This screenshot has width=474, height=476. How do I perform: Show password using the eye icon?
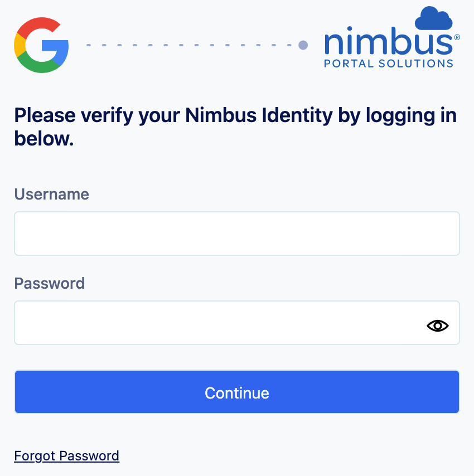(438, 326)
